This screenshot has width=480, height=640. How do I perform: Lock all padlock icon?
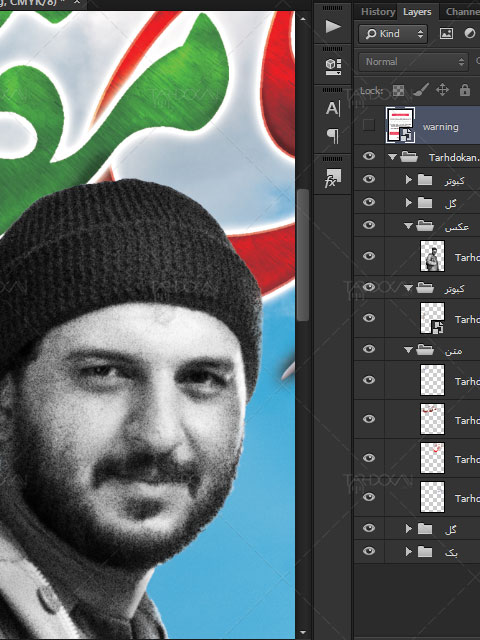point(464,90)
